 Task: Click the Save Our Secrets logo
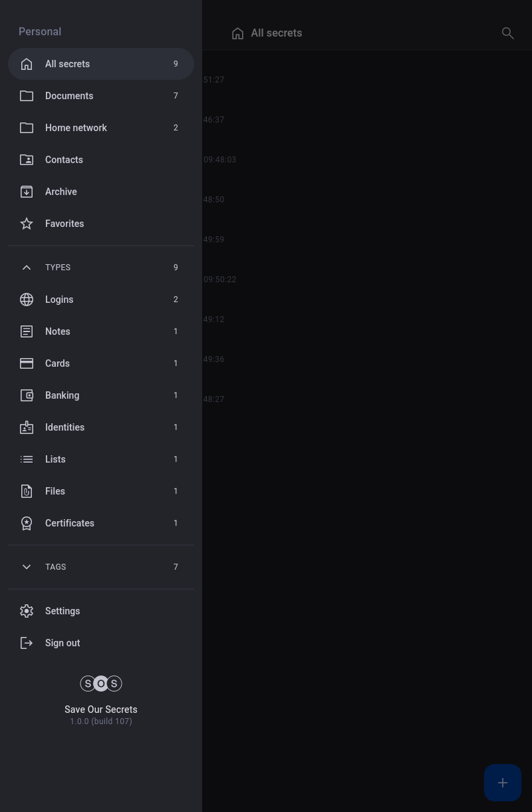click(101, 684)
